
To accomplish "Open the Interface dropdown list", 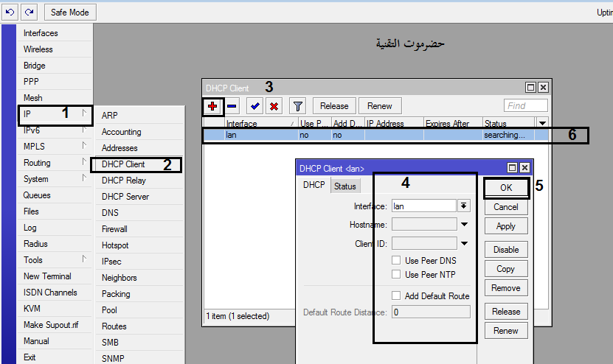I will [464, 206].
